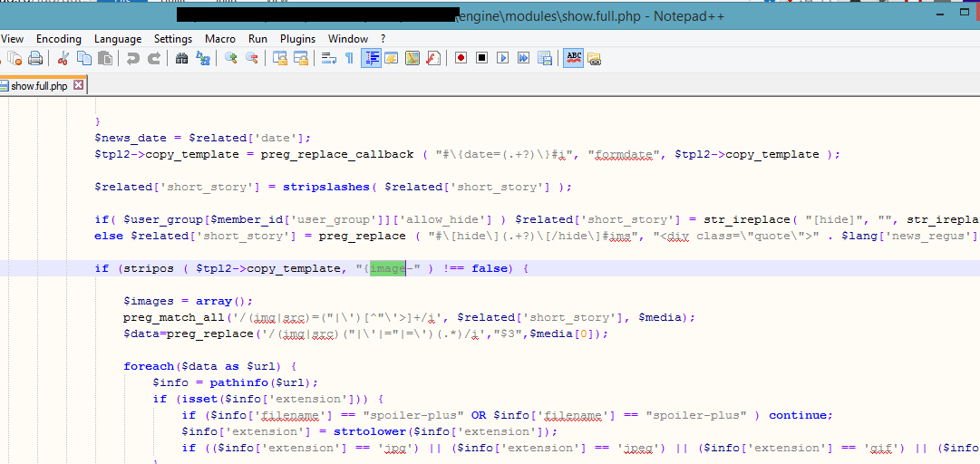Open the Language menu
The height and width of the screenshot is (464, 980).
coord(118,39)
